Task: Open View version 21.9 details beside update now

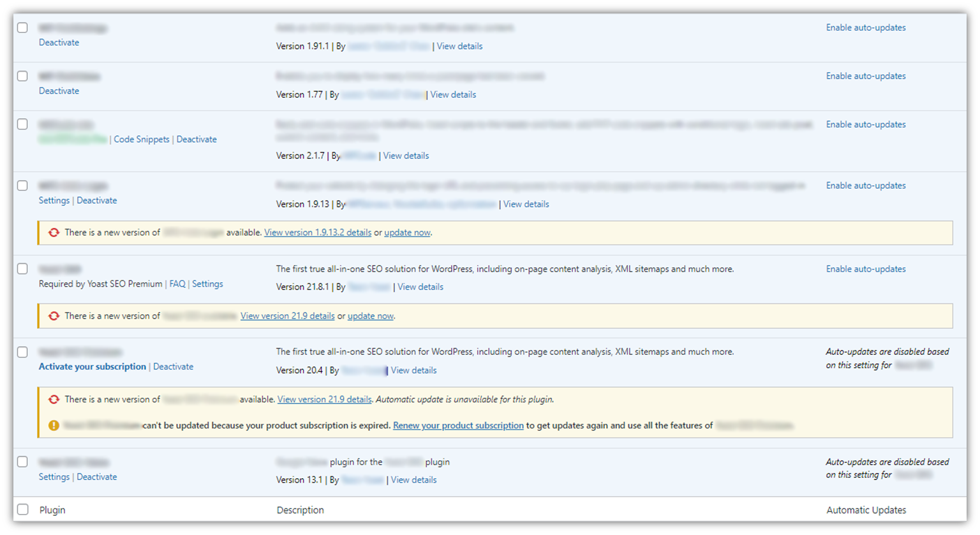Action: [287, 316]
